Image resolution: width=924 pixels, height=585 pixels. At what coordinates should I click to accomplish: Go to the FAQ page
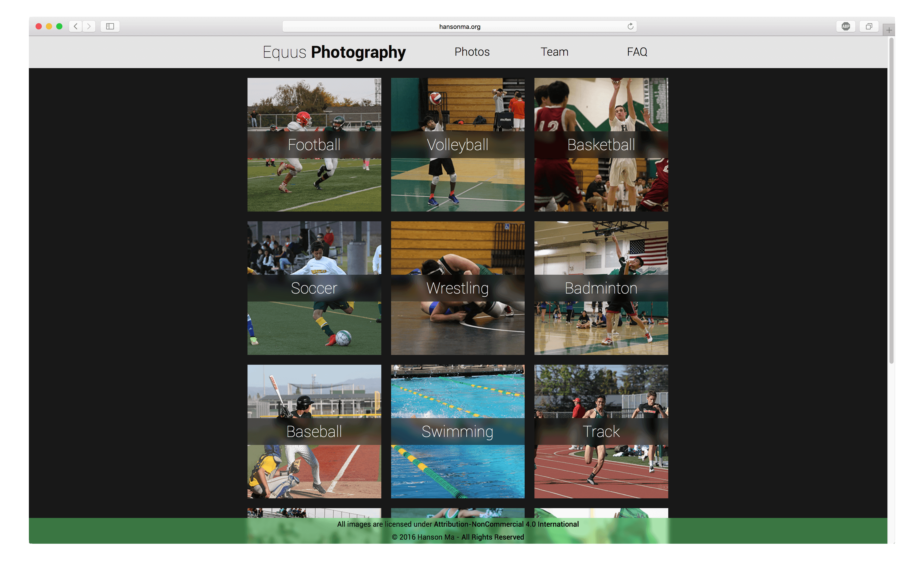click(x=637, y=52)
